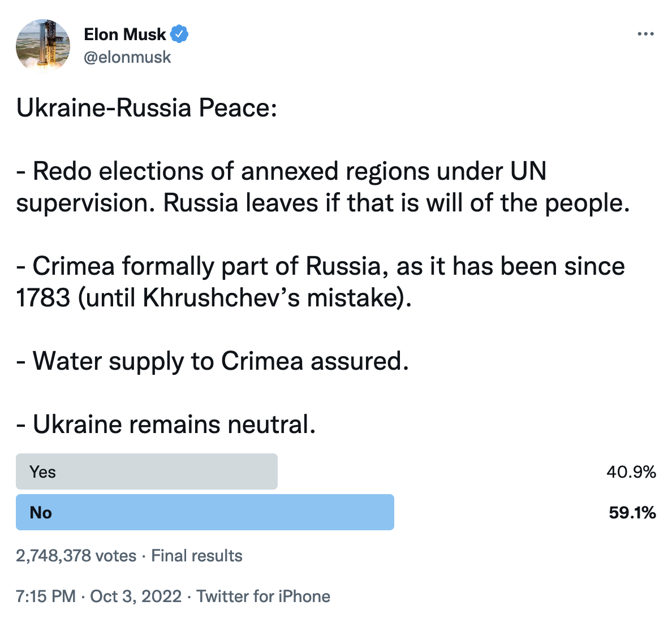
Task: Select the Yes poll result bar
Action: click(x=147, y=471)
